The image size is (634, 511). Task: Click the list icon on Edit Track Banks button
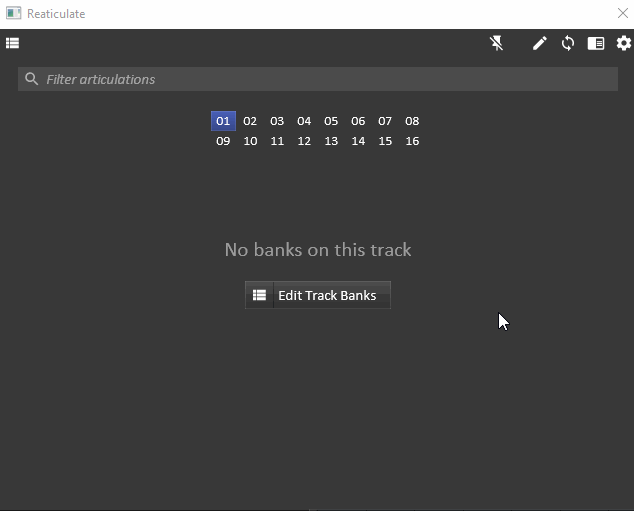259,295
